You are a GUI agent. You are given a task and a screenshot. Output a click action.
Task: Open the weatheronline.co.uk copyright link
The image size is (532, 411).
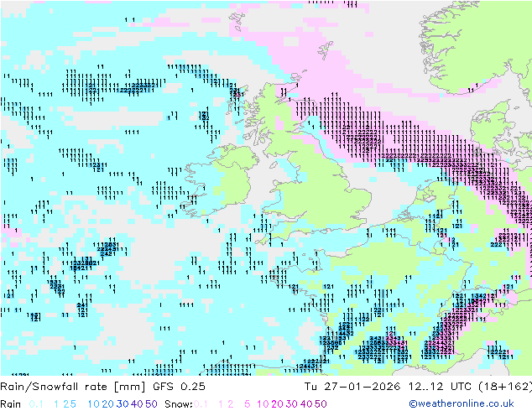462,403
